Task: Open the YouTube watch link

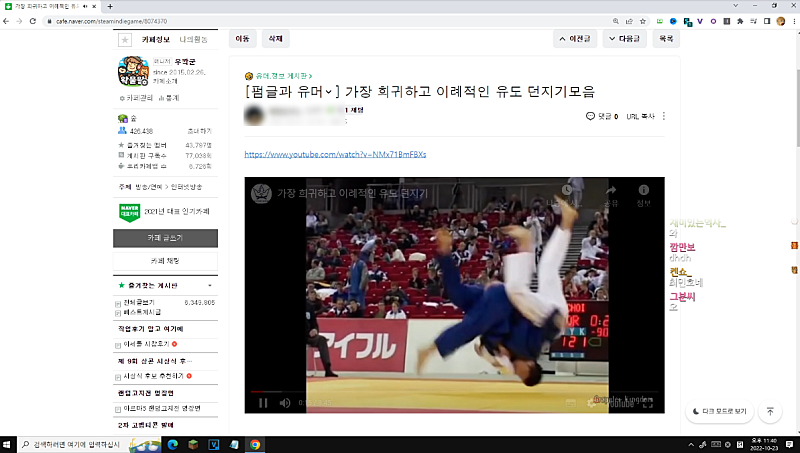Action: coord(335,154)
